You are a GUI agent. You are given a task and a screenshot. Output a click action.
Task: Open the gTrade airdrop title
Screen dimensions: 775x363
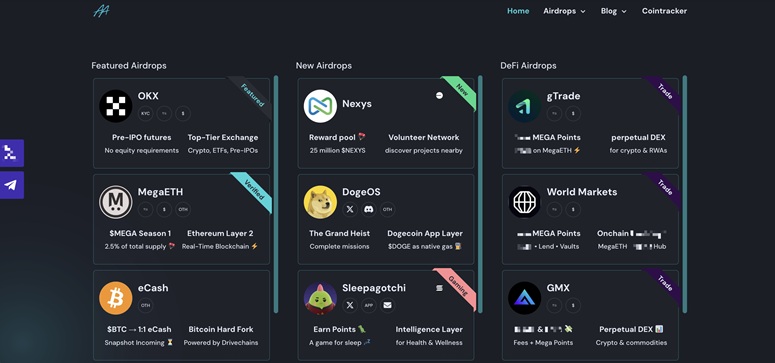point(563,96)
